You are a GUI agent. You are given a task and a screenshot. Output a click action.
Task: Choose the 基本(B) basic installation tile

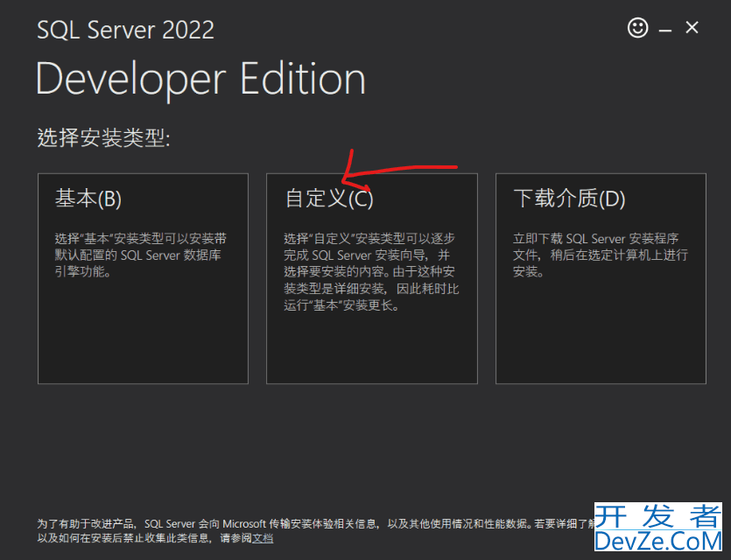coord(143,278)
